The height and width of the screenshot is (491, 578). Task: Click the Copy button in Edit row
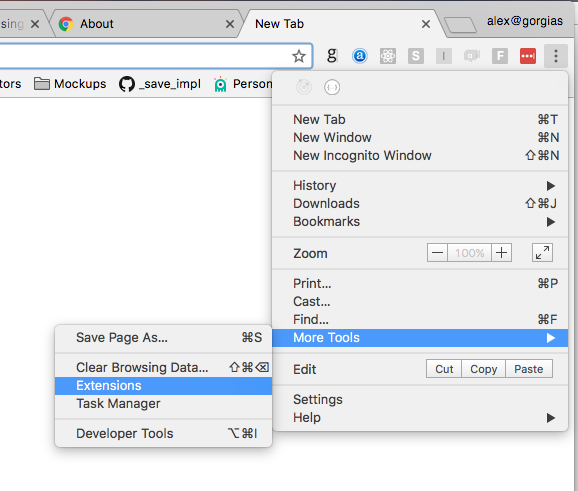tap(483, 369)
